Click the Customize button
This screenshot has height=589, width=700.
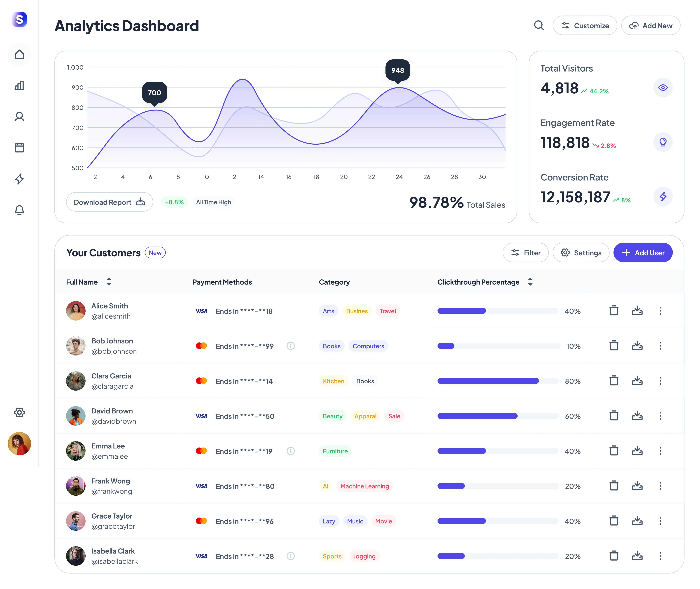coord(585,25)
